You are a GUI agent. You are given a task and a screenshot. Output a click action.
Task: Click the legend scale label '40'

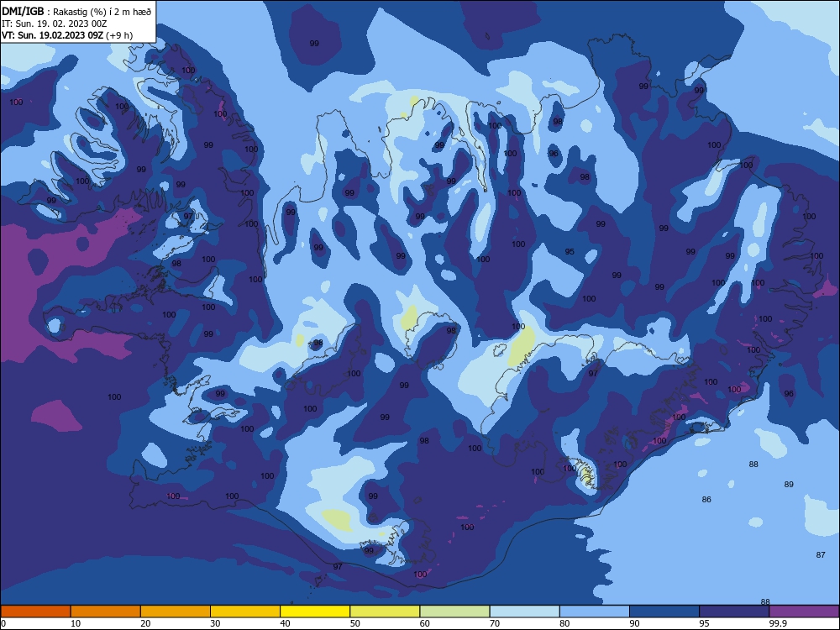click(x=285, y=623)
